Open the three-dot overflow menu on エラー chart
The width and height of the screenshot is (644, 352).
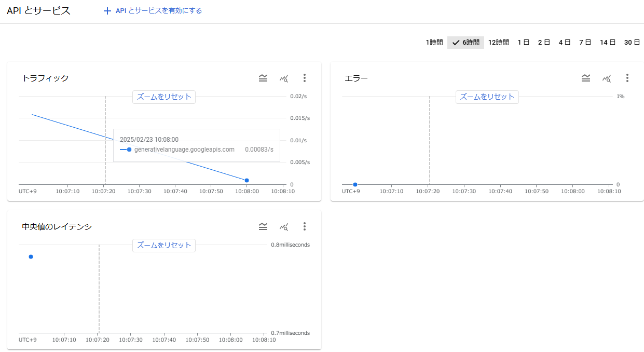[x=627, y=78]
